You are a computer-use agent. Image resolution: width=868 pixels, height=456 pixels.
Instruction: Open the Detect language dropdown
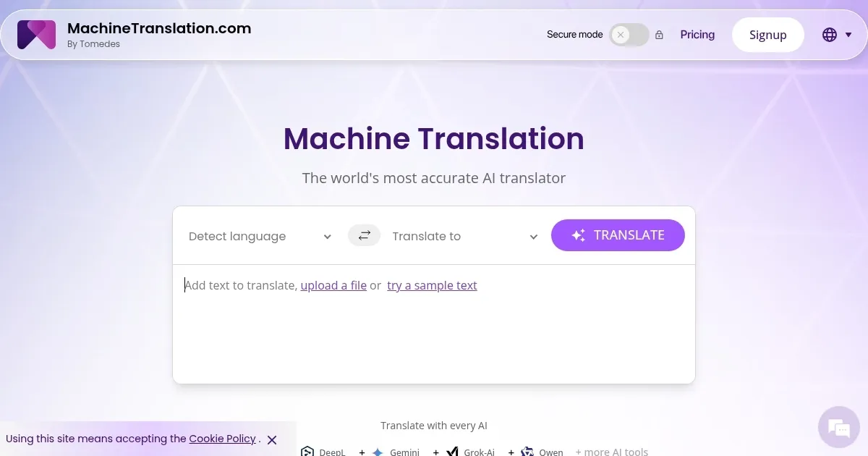[x=258, y=236]
